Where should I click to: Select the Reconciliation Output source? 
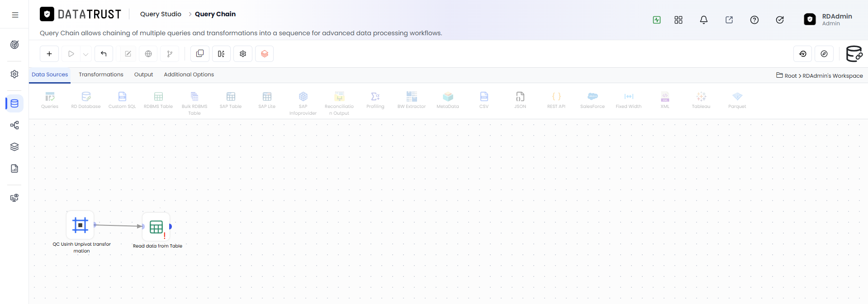click(x=339, y=103)
